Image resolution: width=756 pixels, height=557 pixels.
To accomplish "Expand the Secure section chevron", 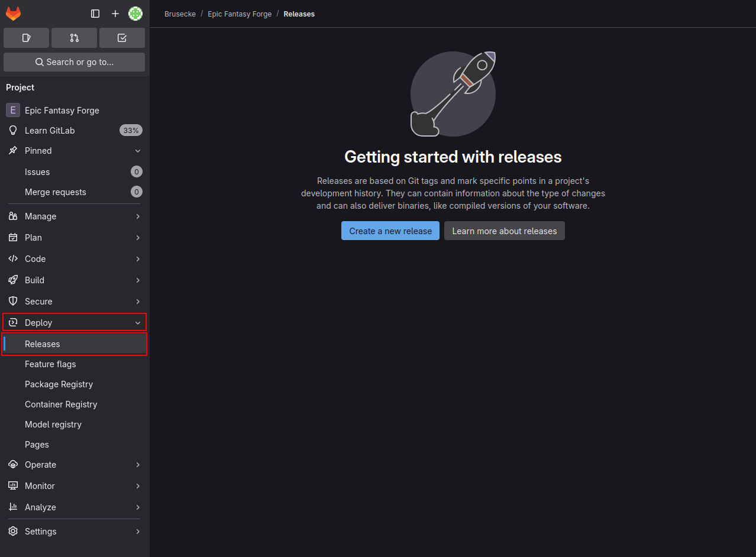I will (138, 302).
